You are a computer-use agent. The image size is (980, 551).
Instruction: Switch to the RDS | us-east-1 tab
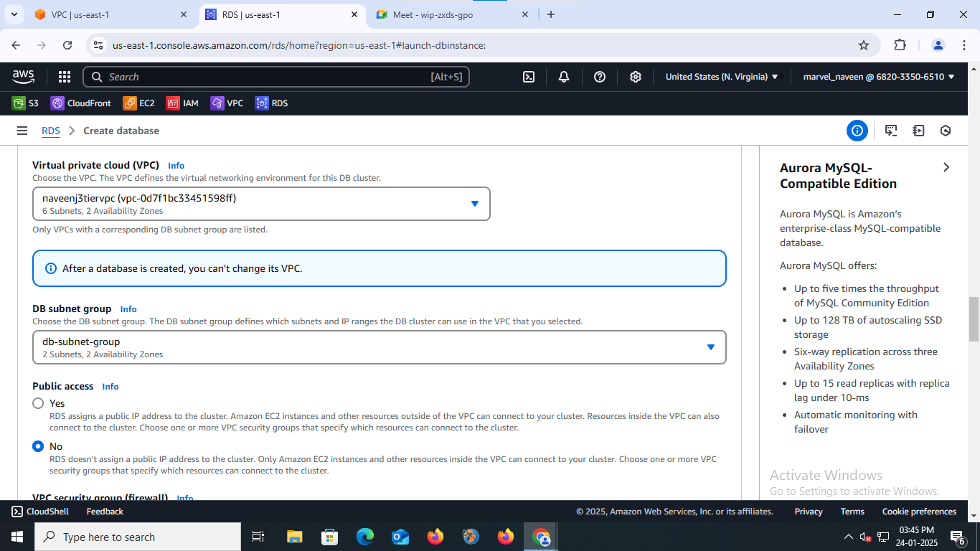click(x=282, y=14)
